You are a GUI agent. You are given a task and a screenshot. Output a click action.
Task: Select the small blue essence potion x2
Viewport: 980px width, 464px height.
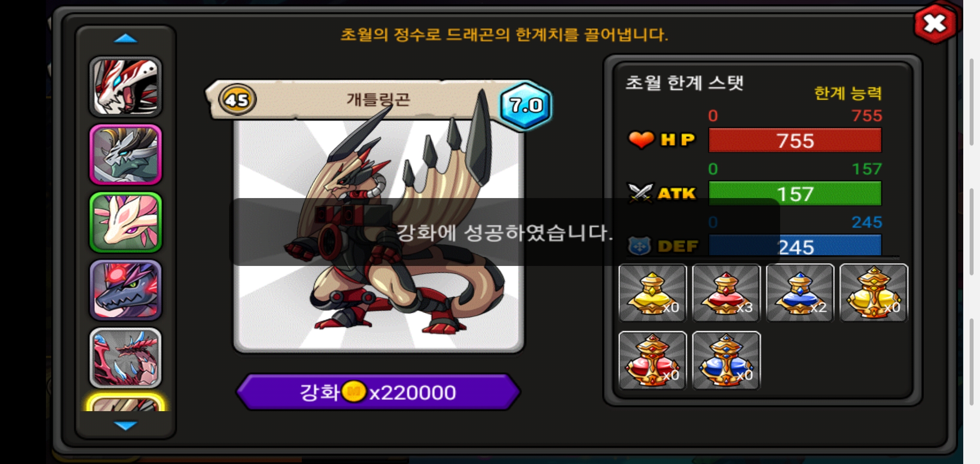coord(800,293)
